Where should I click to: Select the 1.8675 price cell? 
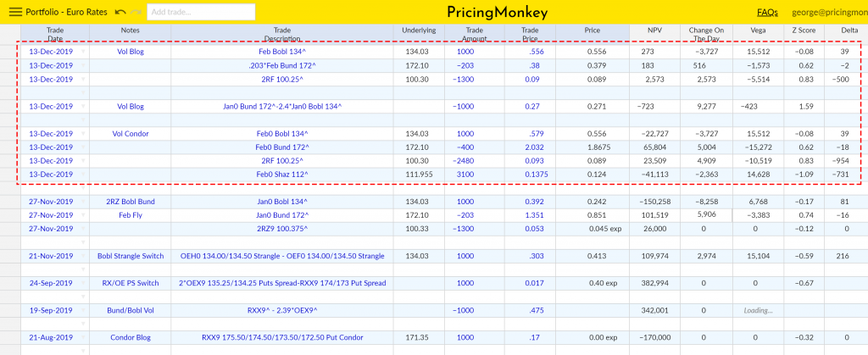coord(593,147)
